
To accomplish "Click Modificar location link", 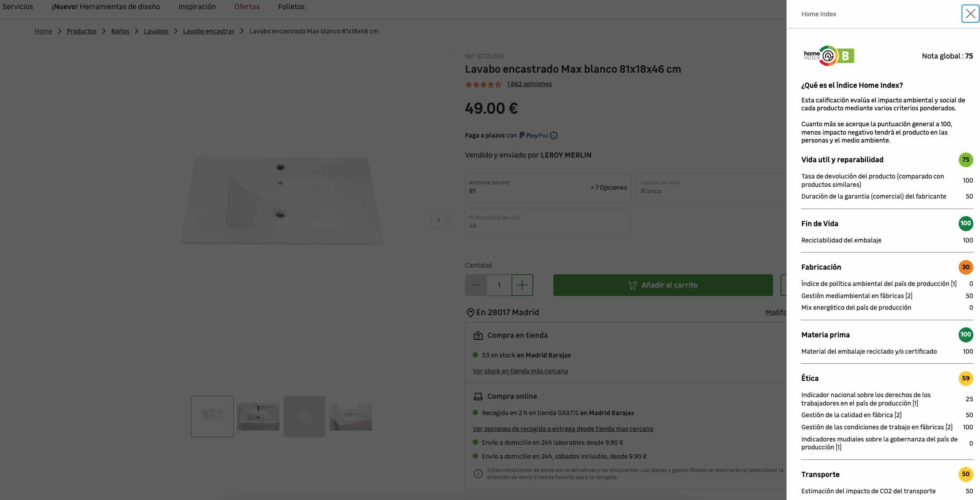I will tap(776, 312).
